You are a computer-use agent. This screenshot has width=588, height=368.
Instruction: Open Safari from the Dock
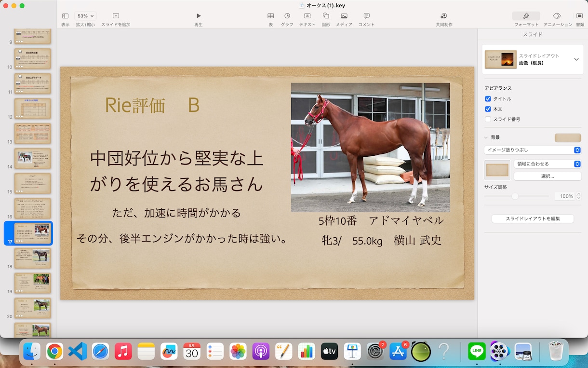101,352
